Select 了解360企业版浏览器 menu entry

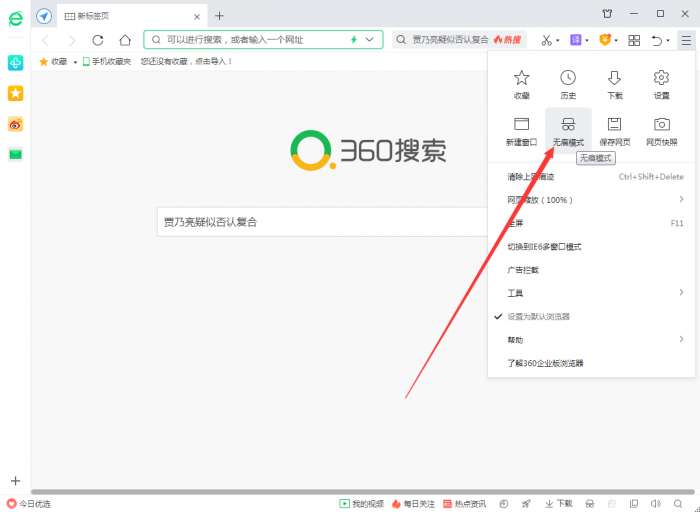point(592,363)
